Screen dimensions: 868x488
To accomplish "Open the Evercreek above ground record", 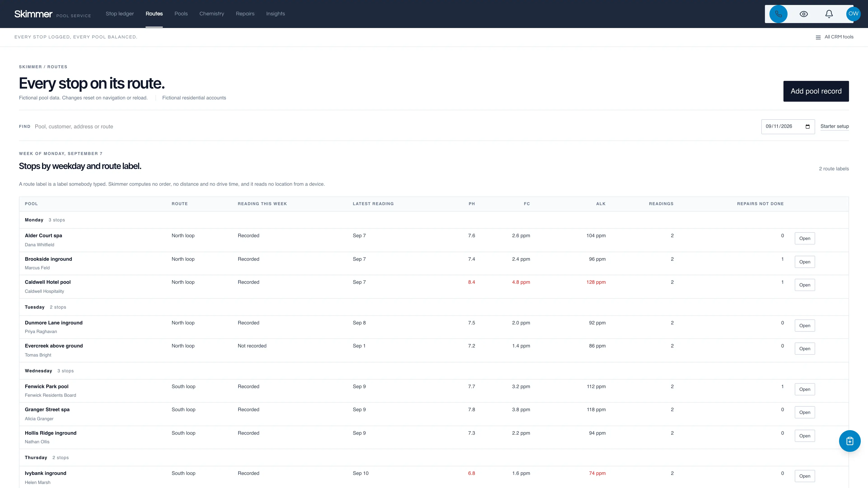I will (x=804, y=349).
